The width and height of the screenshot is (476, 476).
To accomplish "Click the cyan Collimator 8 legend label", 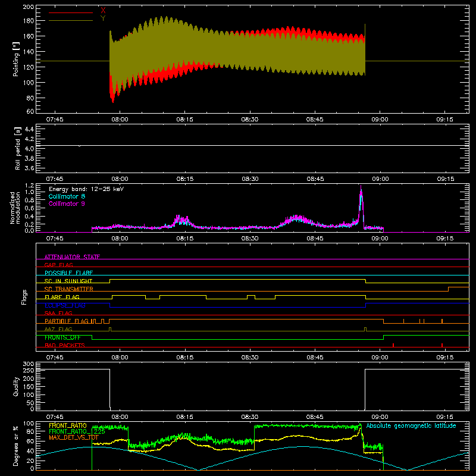I will 67,196.
